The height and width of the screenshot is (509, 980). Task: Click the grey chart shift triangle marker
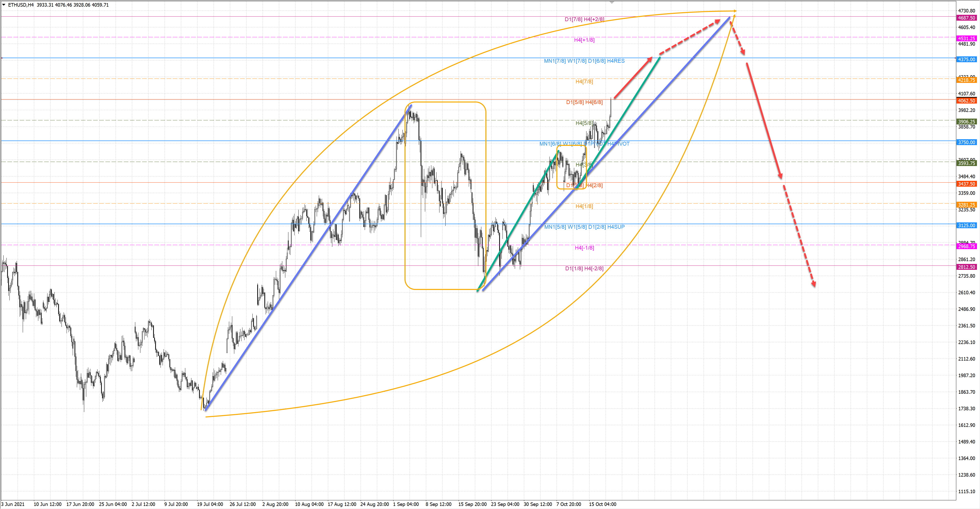pyautogui.click(x=612, y=2)
